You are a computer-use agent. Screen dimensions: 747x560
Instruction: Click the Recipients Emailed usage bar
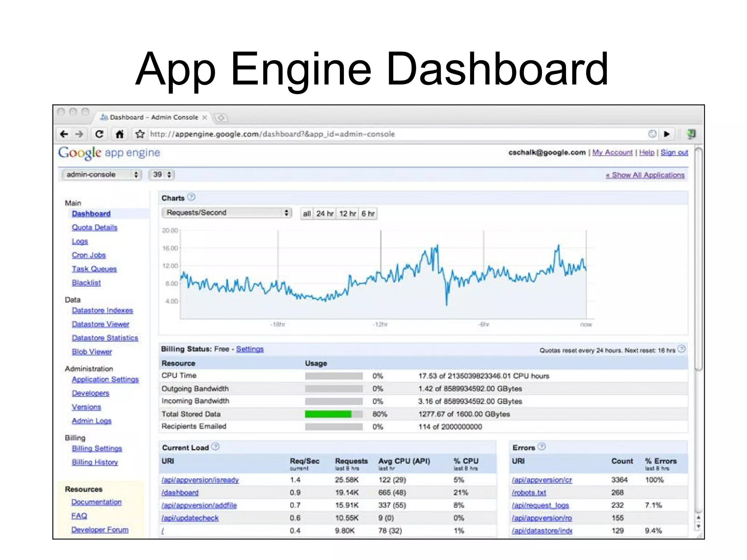(x=334, y=427)
